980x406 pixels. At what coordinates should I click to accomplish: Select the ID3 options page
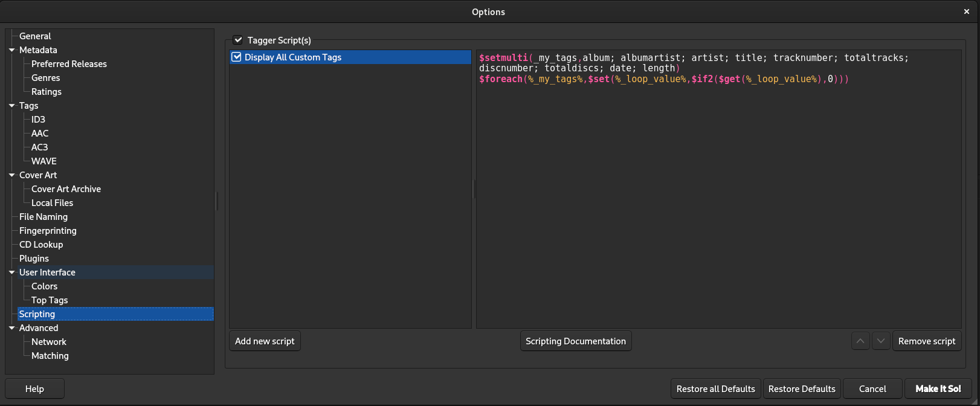[x=38, y=120]
